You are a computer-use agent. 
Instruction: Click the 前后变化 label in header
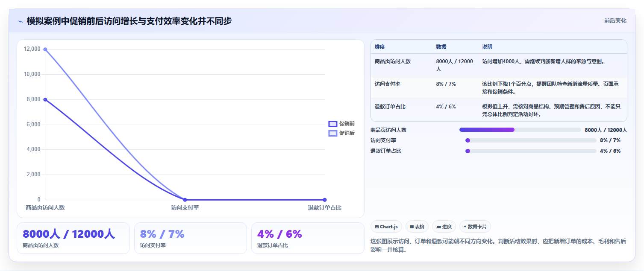pos(615,20)
